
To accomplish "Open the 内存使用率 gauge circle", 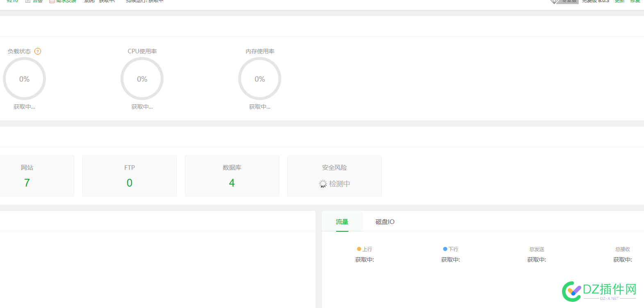I will point(259,79).
